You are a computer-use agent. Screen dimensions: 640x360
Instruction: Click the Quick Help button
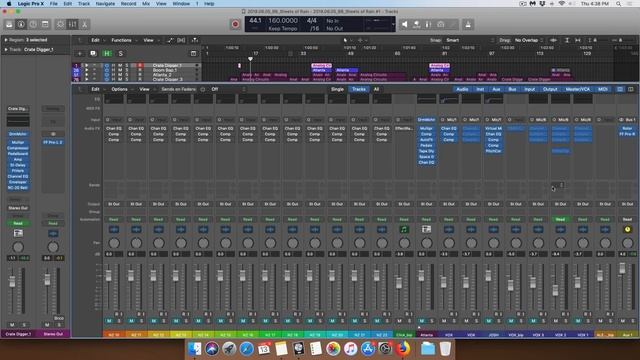click(x=33, y=24)
